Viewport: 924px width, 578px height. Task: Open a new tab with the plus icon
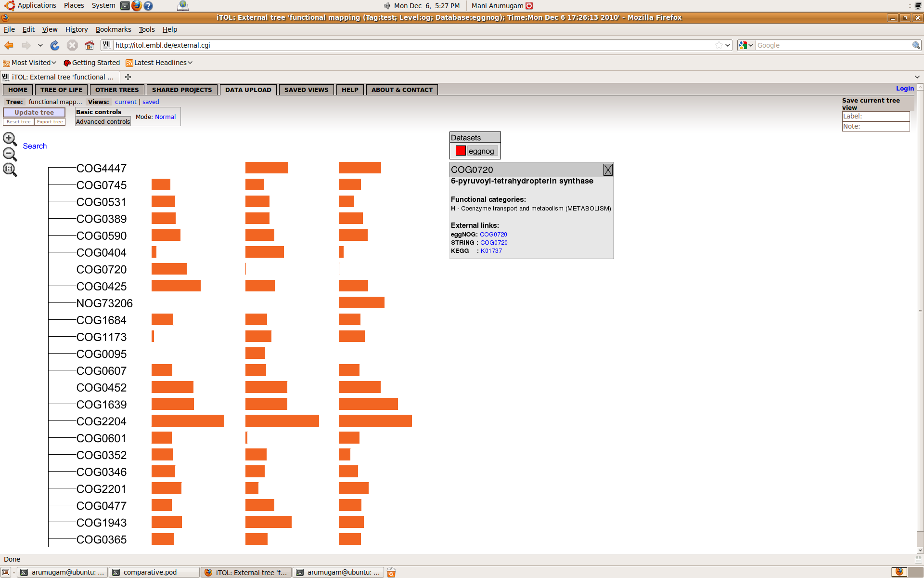pyautogui.click(x=128, y=77)
